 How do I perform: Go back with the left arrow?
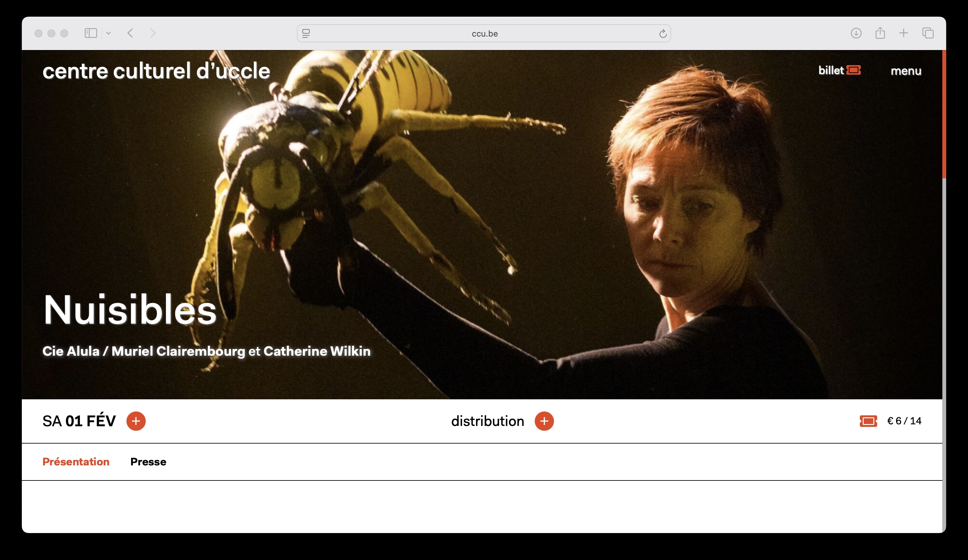(x=131, y=33)
